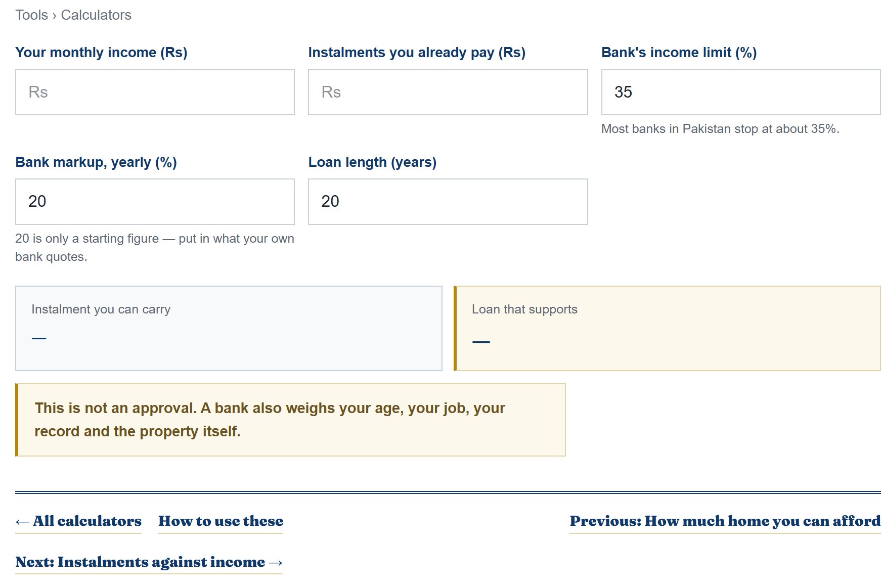Select the Instalments you already pay field

point(448,92)
